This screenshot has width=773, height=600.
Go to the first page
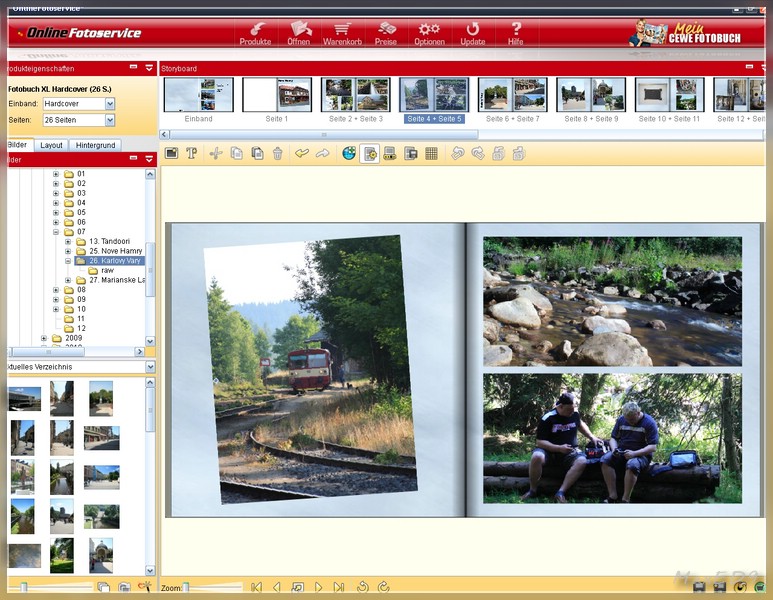click(256, 587)
